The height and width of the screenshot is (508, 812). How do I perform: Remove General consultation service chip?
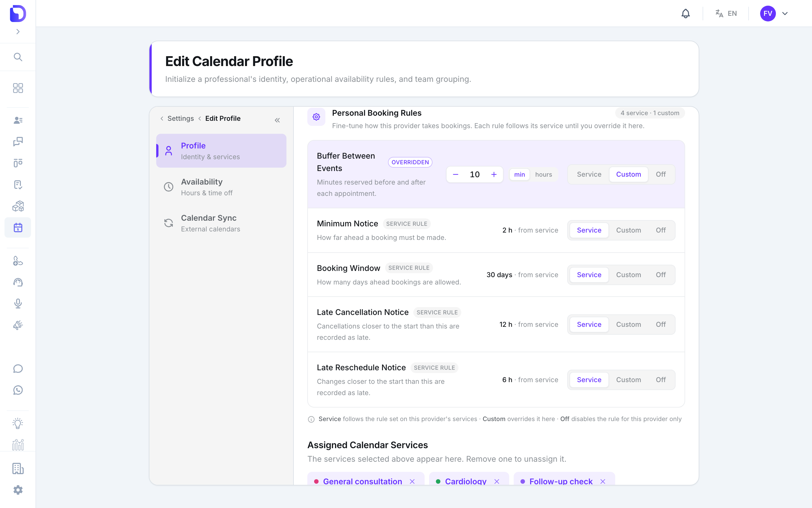point(412,481)
